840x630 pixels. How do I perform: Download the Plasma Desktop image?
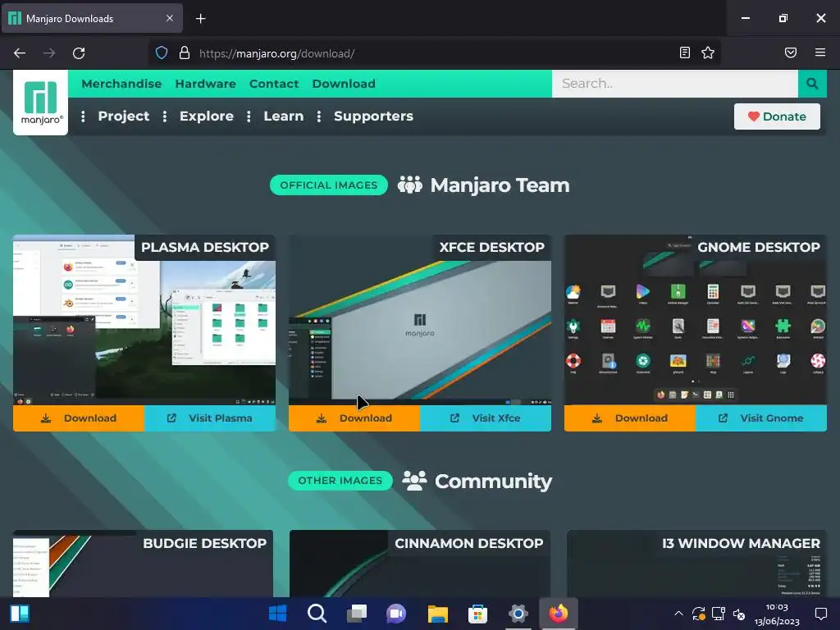(x=79, y=418)
